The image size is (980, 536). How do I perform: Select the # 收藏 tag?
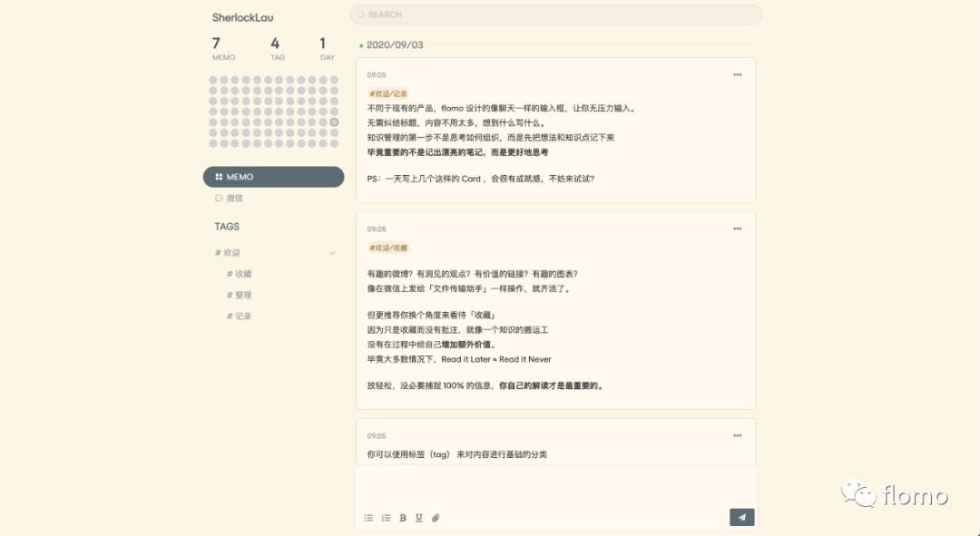tap(239, 274)
